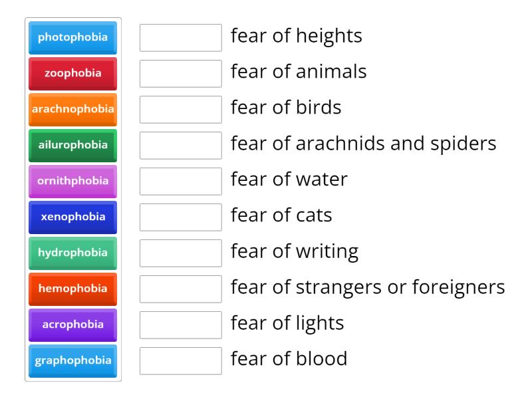Click the answer box beside fear of animals
This screenshot has height=399, width=532.
[181, 74]
